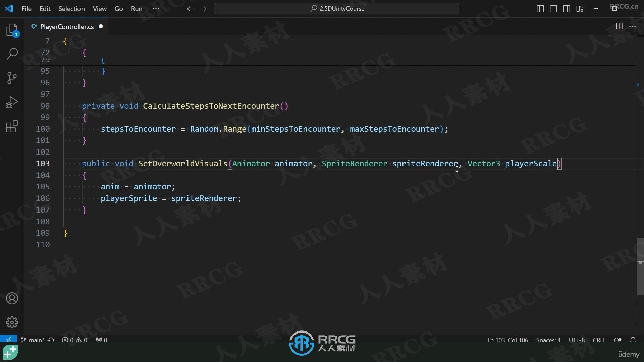Click CalculateStepsToNextEncounter method name
Screen dimensions: 644x362
tap(211, 106)
